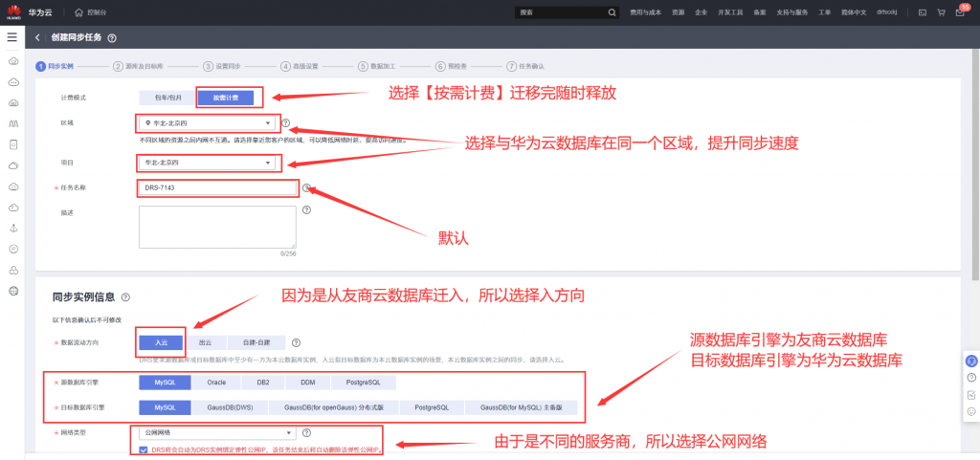Click the globe icon in sidebar
The image size is (980, 460).
click(x=13, y=291)
